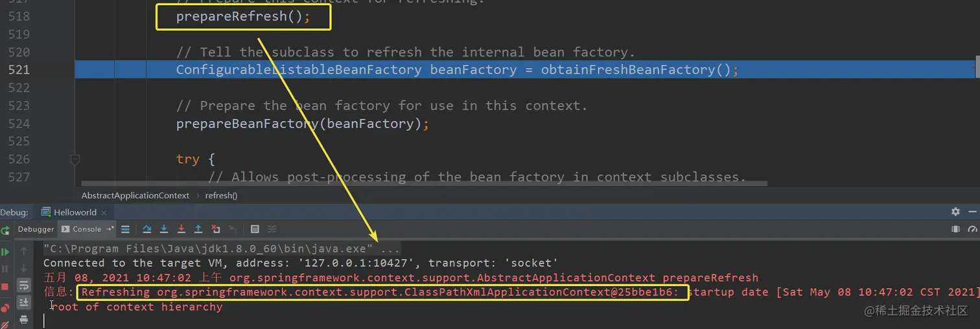Rerun the Helloworld debug session
This screenshot has height=329, width=980.
(5, 230)
